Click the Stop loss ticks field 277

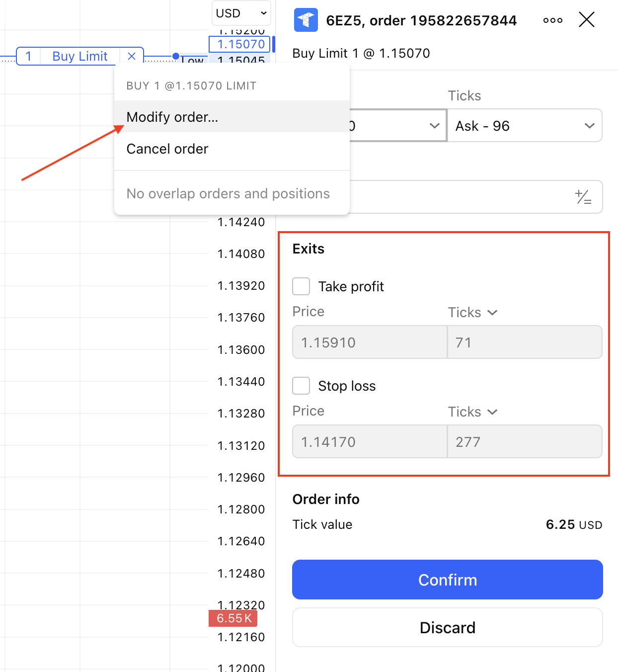coord(525,442)
